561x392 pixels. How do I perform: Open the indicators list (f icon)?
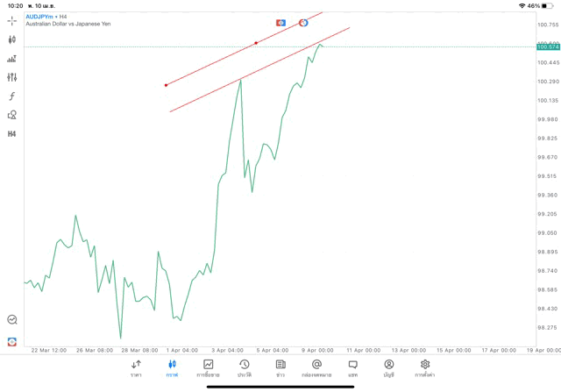tap(12, 96)
